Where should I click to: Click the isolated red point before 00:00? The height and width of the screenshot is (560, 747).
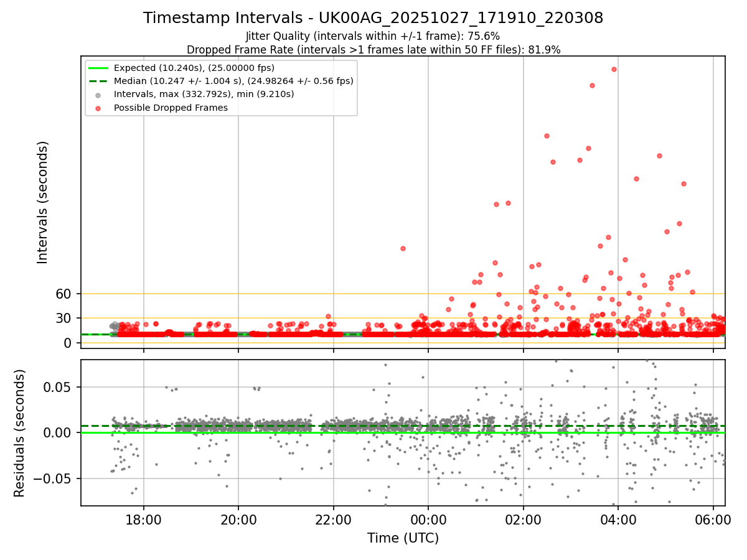click(403, 248)
